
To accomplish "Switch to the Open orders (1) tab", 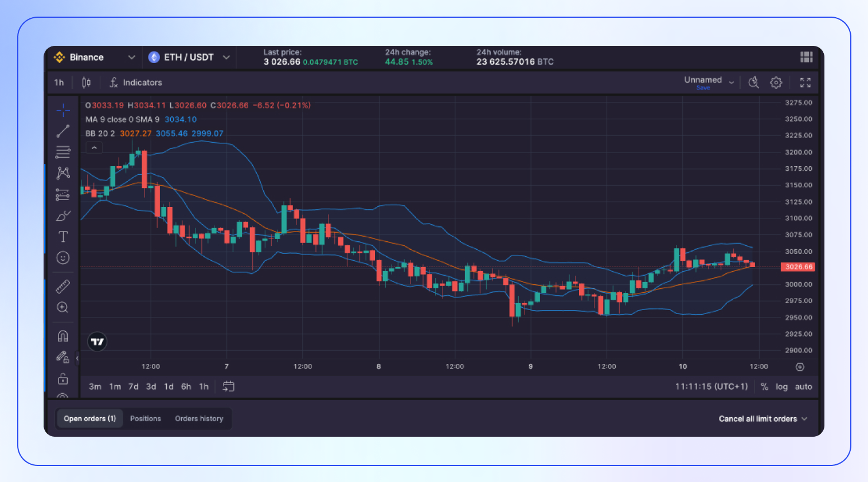I will pyautogui.click(x=90, y=419).
